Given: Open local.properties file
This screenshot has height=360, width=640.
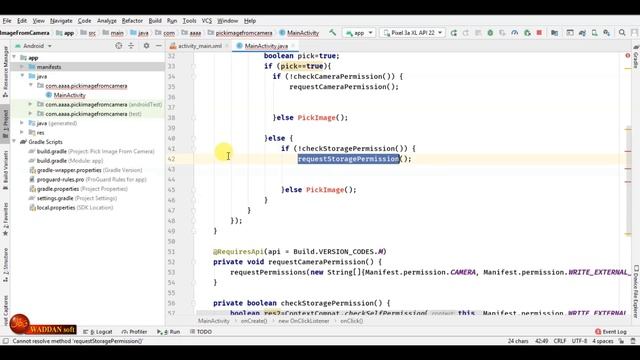Looking at the screenshot, I should 71,208.
